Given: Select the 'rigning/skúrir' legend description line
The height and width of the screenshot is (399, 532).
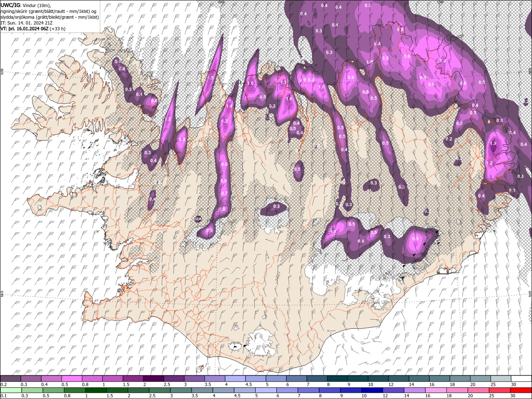Looking at the screenshot, I should pyautogui.click(x=49, y=11).
